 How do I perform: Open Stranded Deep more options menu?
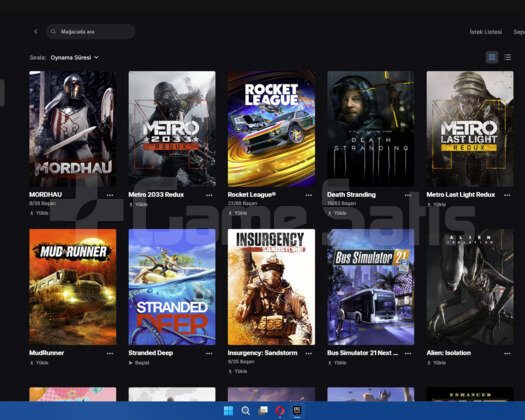click(209, 353)
